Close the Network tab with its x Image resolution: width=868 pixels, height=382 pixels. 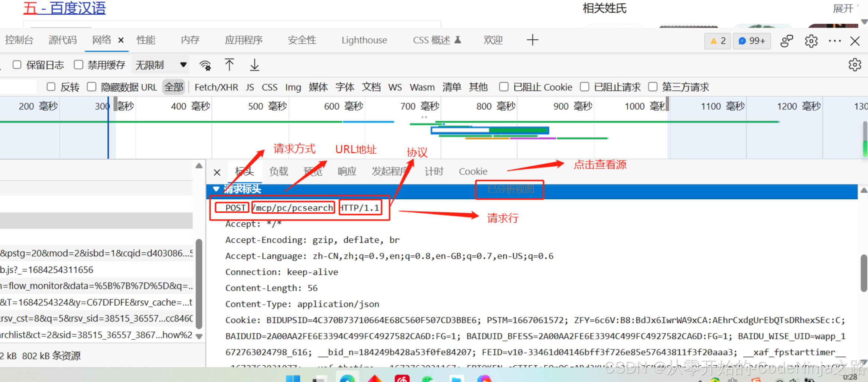pyautogui.click(x=121, y=40)
